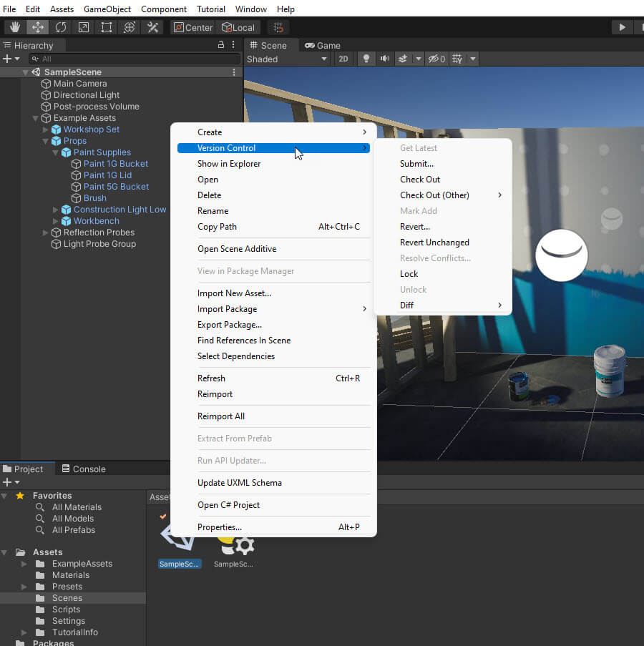Click the Hierarchy panel lock icon
Image resolution: width=644 pixels, height=646 pixels.
[x=221, y=45]
